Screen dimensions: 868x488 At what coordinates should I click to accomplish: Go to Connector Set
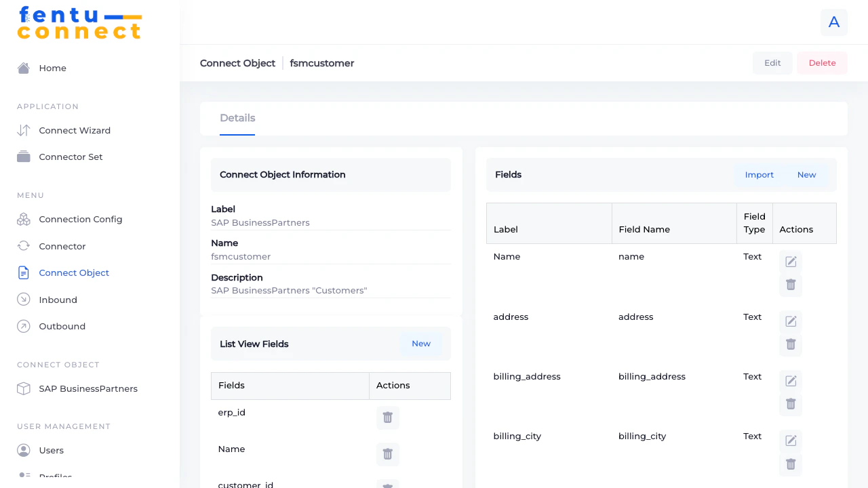71,157
